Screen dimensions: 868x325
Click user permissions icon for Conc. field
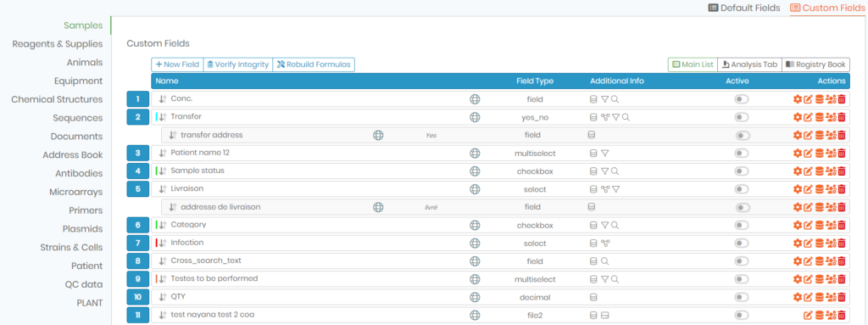pos(831,99)
